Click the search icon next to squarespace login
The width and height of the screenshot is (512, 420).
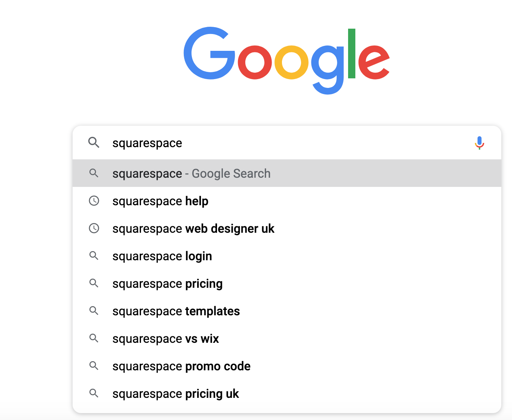coord(94,256)
